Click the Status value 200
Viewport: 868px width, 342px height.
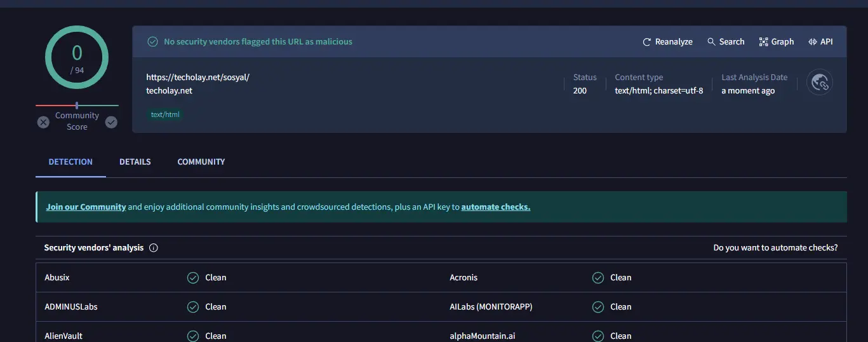(x=580, y=91)
